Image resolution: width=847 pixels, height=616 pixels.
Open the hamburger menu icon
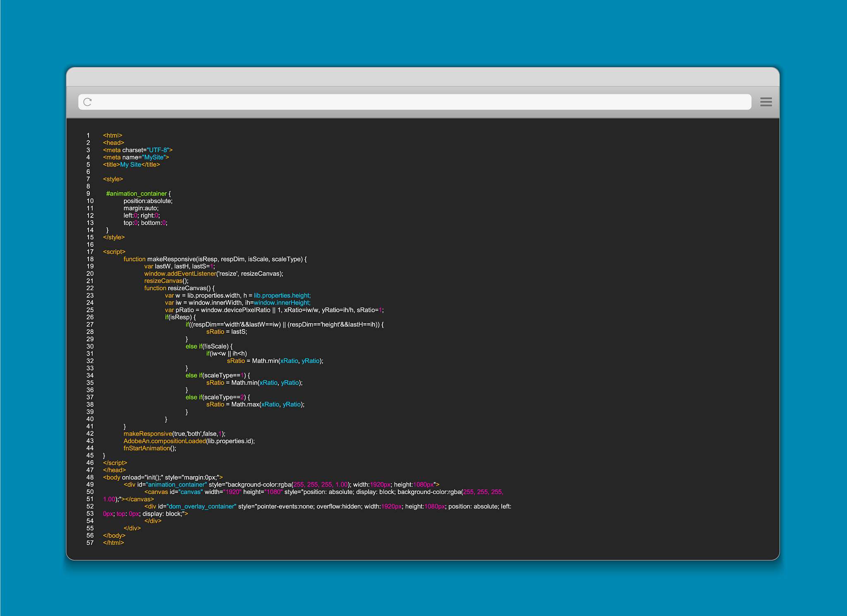tap(766, 102)
